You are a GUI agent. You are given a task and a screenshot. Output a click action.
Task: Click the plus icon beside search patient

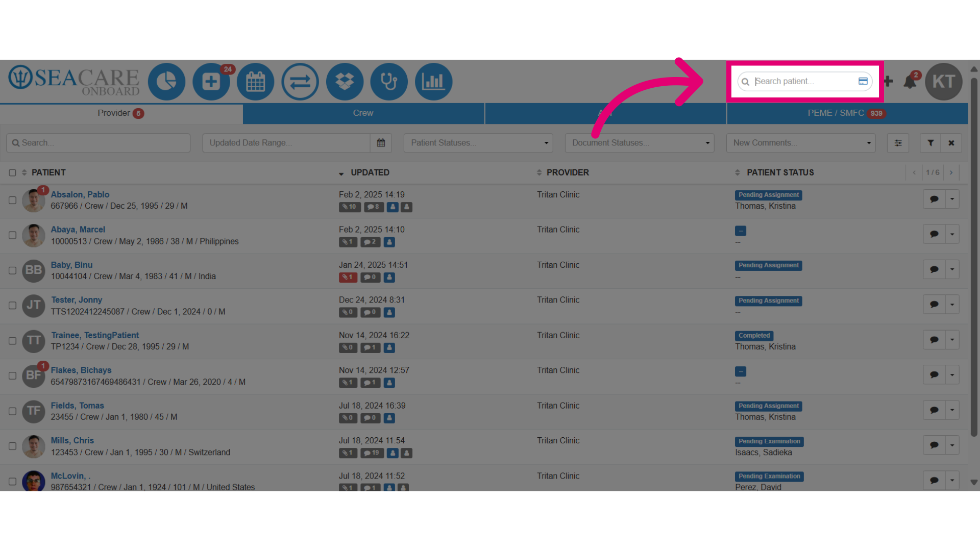(x=888, y=81)
